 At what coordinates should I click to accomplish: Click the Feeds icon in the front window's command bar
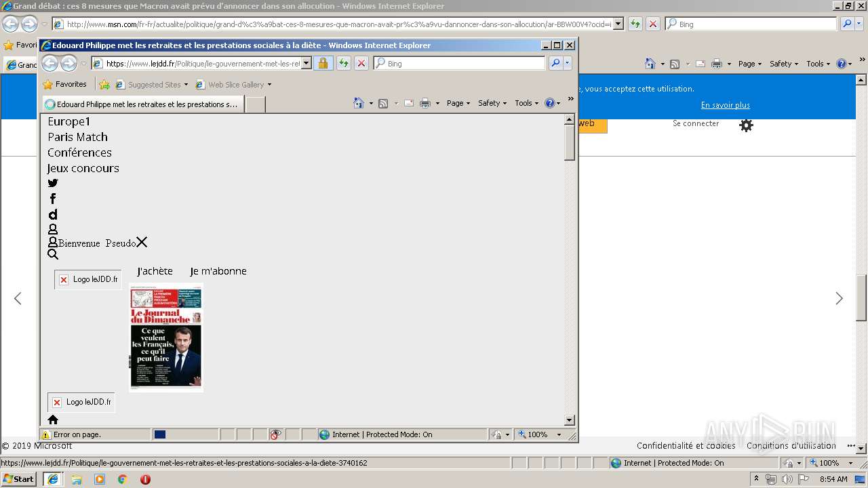pos(383,103)
